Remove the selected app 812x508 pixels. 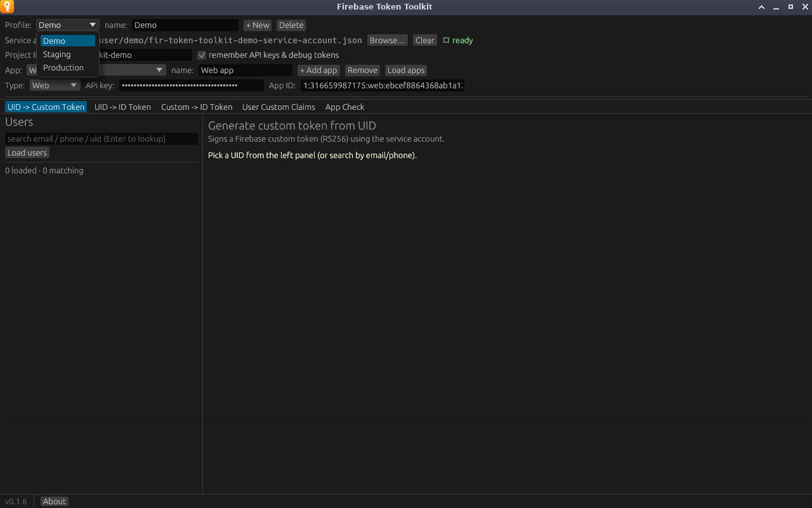[x=362, y=70]
